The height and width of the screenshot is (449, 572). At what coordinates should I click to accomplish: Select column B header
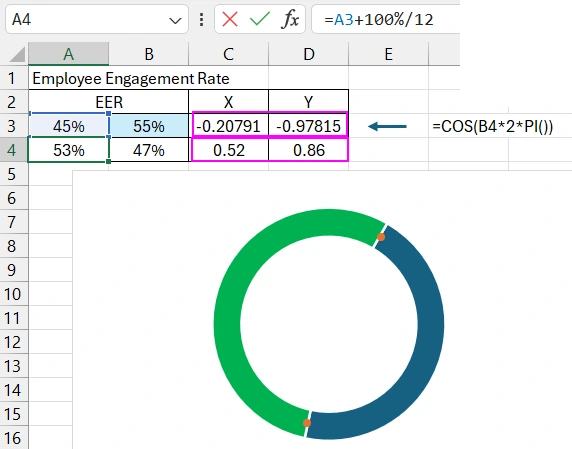pos(148,54)
